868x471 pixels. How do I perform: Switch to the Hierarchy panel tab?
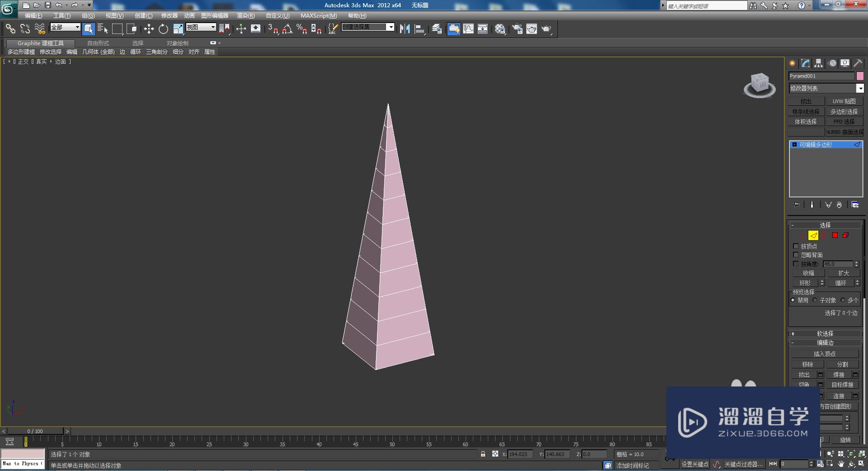819,63
